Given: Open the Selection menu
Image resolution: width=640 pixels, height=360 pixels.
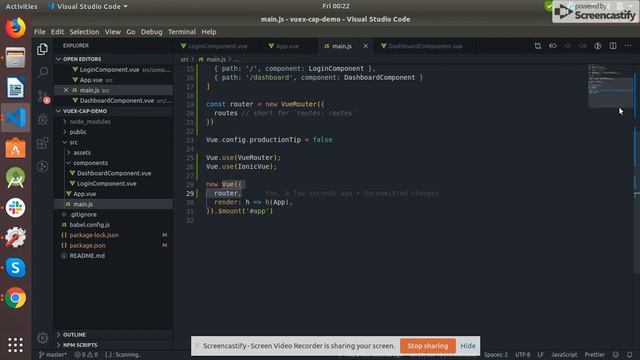Looking at the screenshot, I should click(84, 32).
